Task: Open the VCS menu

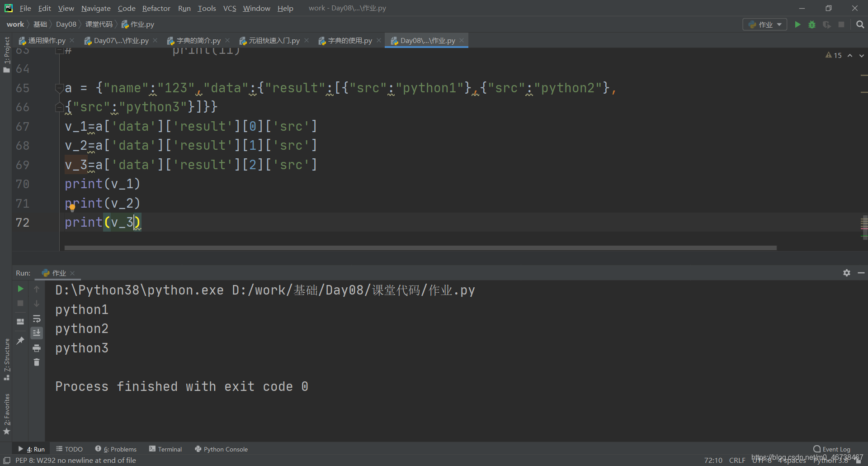Action: point(230,8)
